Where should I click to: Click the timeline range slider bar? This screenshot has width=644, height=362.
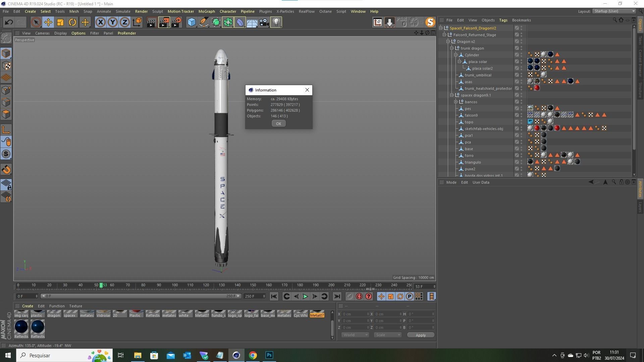point(141,296)
